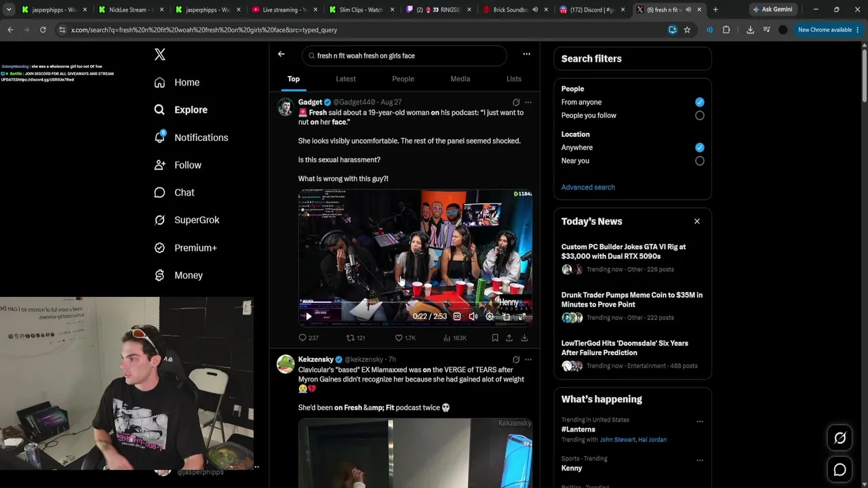Reload the page in Chrome
Screen dimensions: 868x488
tap(43, 30)
